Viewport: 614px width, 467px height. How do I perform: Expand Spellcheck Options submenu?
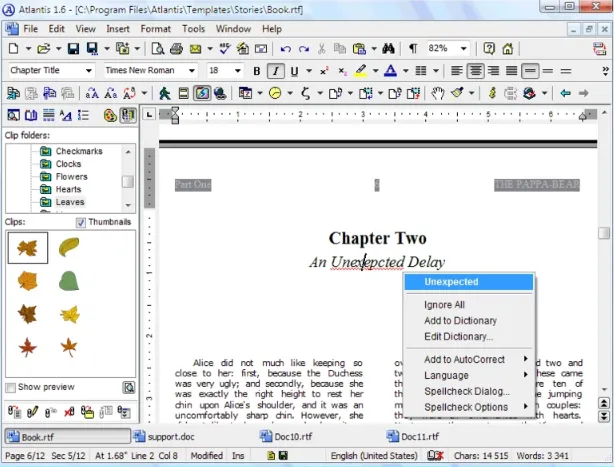(469, 407)
